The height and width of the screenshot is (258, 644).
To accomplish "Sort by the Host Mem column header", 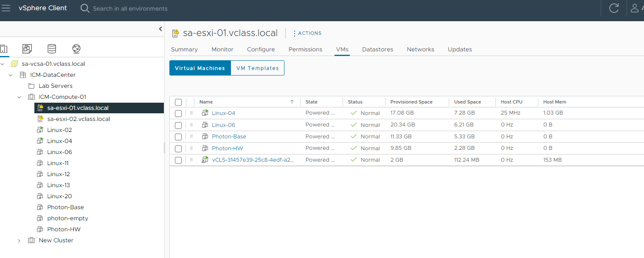I will tap(554, 102).
